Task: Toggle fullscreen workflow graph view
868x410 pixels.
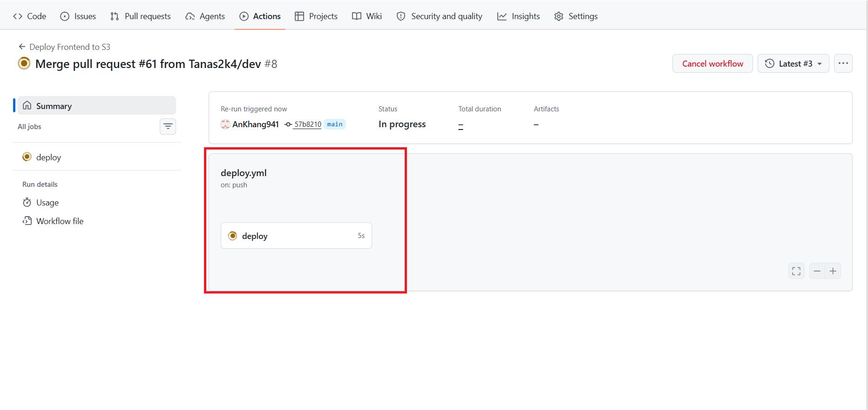Action: pyautogui.click(x=796, y=271)
